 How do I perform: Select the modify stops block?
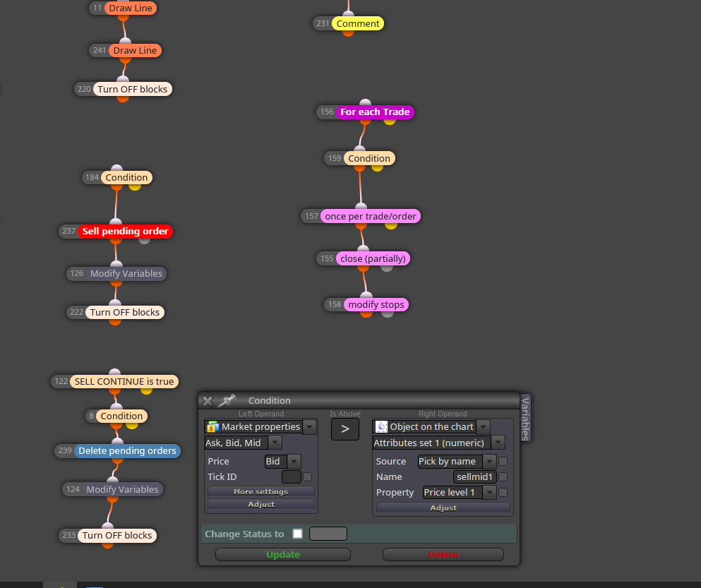click(376, 304)
